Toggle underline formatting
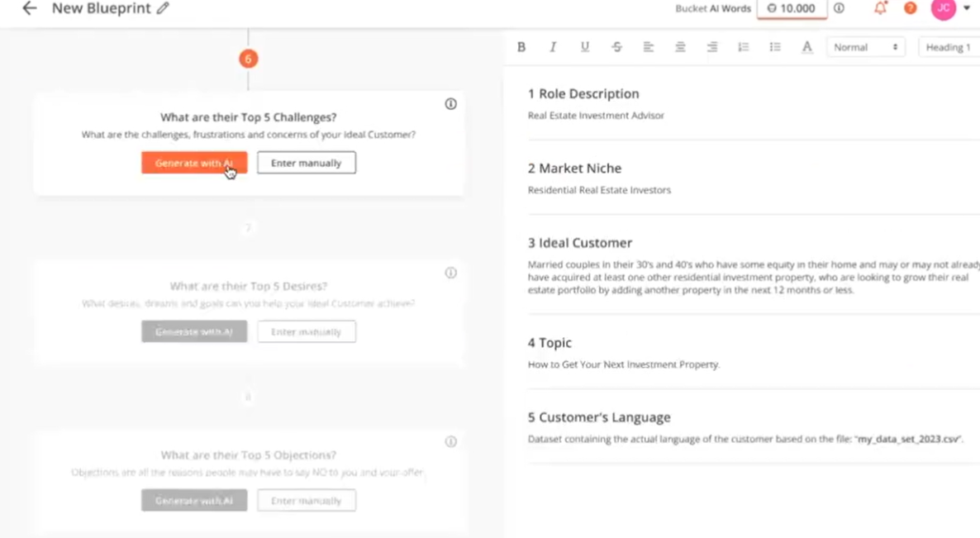980x538 pixels. coord(585,46)
